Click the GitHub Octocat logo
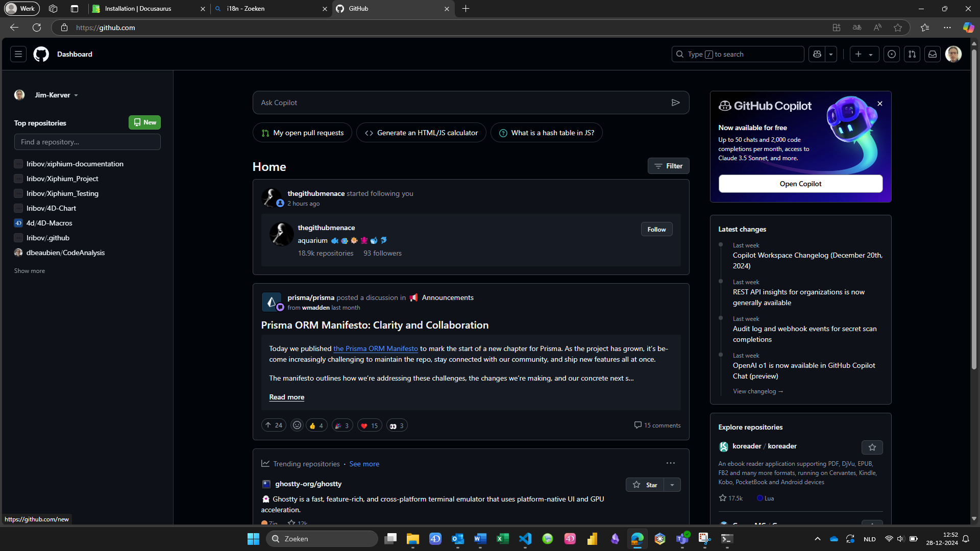 (41, 54)
